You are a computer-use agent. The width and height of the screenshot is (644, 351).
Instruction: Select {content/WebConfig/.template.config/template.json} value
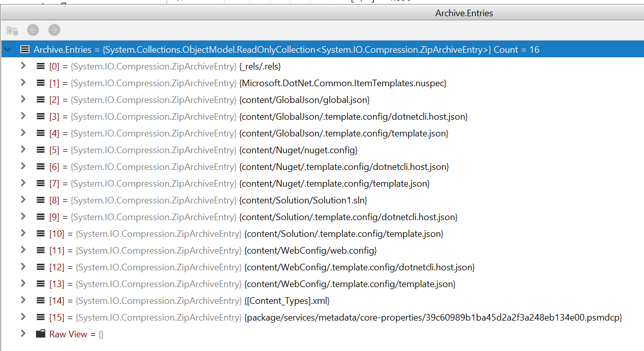tap(350, 284)
